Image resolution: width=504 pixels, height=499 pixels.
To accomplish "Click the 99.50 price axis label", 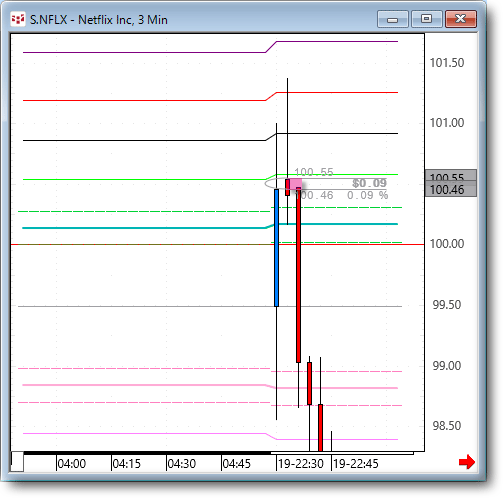I will pos(447,305).
